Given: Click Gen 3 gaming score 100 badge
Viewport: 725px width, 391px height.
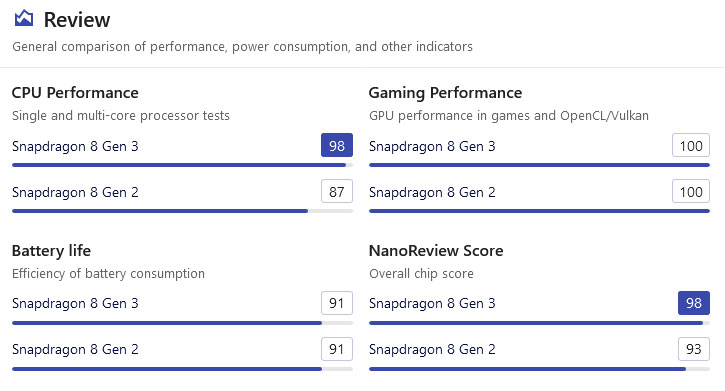Looking at the screenshot, I should point(691,145).
